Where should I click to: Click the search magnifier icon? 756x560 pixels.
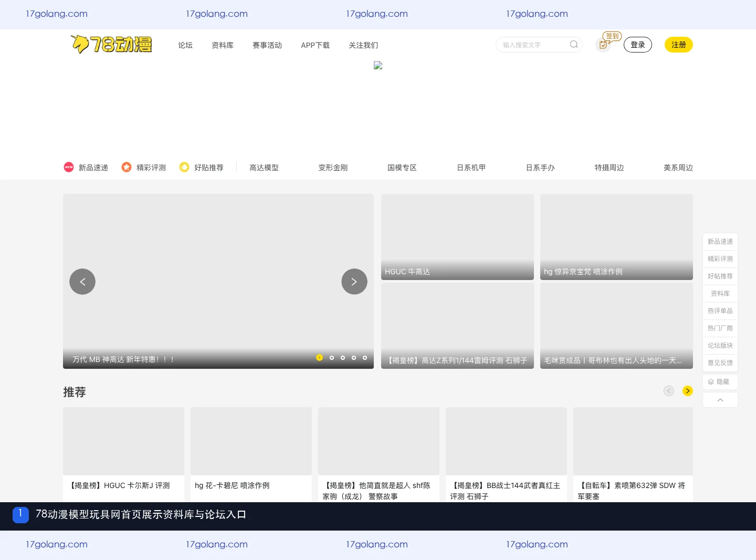coord(574,45)
